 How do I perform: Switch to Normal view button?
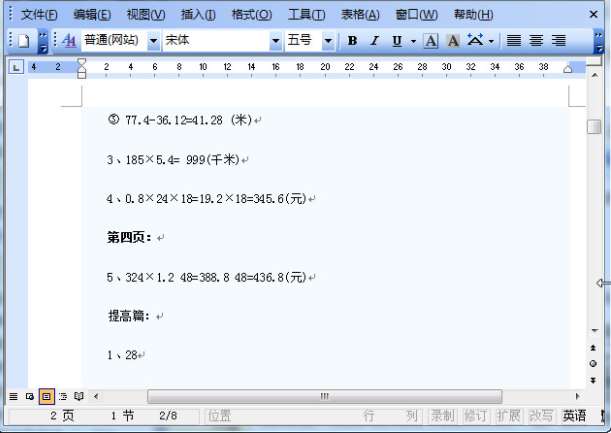tap(13, 396)
